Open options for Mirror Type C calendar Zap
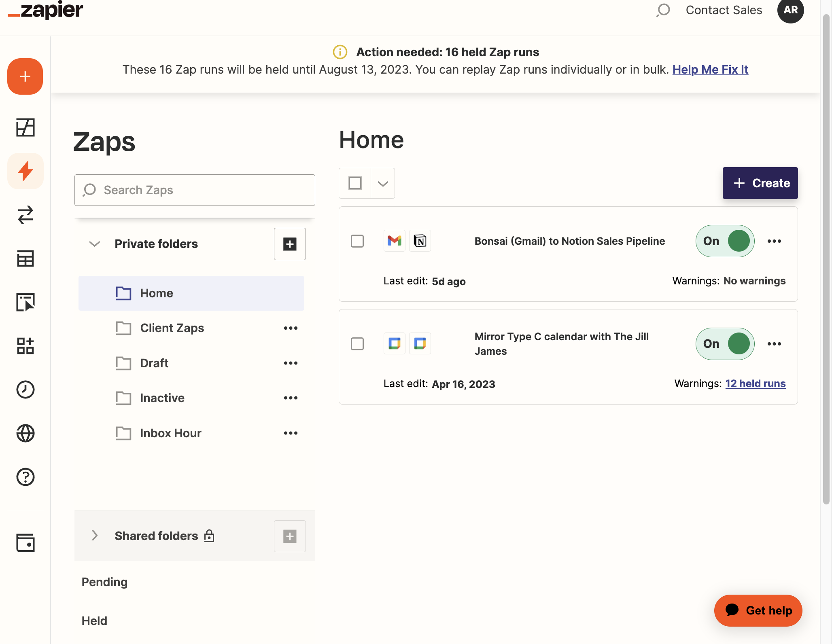This screenshot has width=832, height=644. point(774,344)
